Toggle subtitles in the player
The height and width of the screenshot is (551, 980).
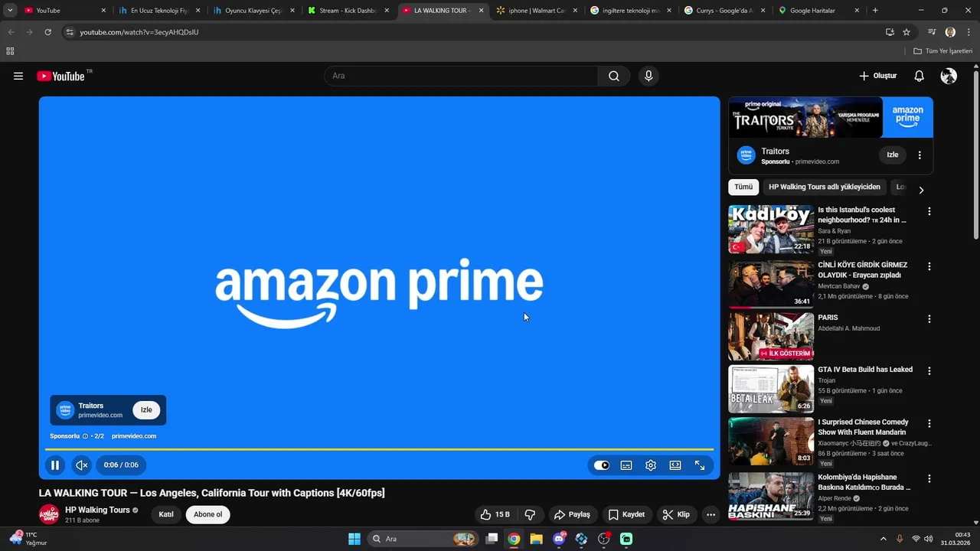[x=626, y=465]
